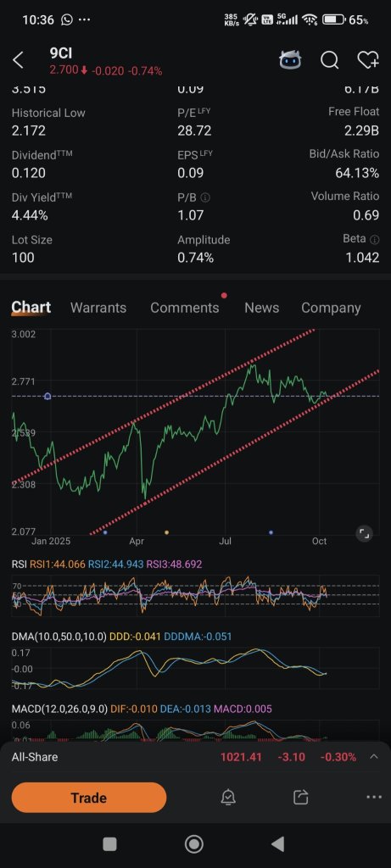
Task: Click the Beta info icon
Action: coord(374,239)
